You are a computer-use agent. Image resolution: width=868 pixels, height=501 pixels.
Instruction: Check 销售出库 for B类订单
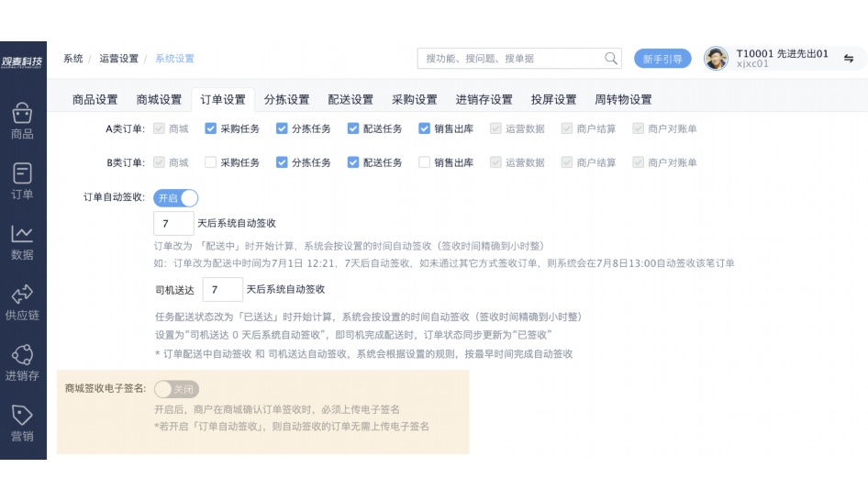click(424, 163)
